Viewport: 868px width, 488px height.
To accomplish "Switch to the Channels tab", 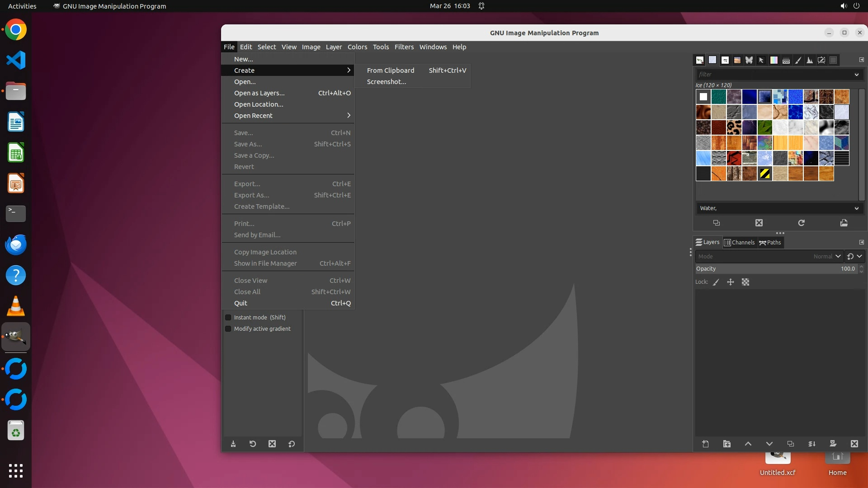I will click(739, 243).
